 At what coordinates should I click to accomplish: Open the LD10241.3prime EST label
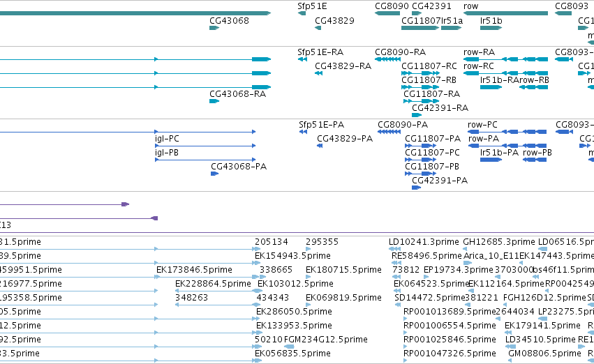(x=424, y=242)
